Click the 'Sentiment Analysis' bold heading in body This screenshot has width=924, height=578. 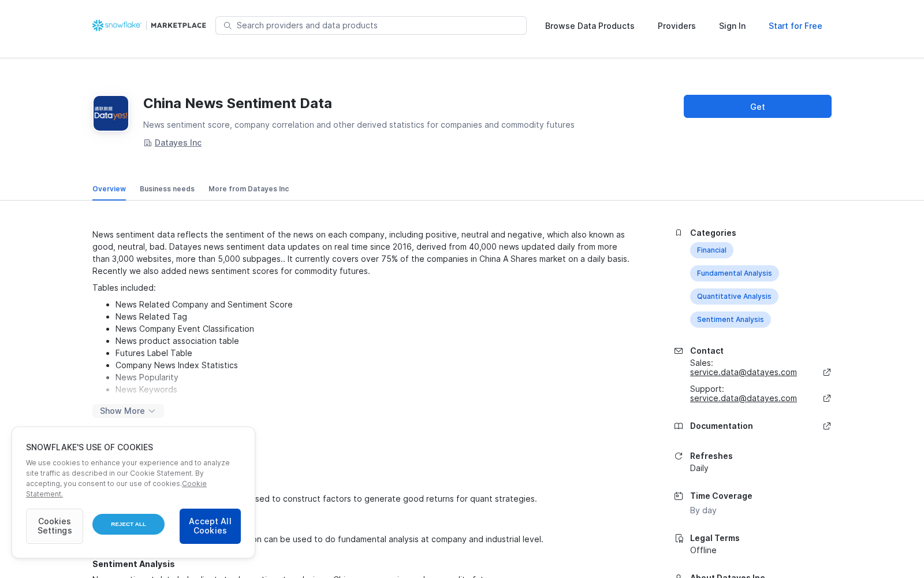(x=133, y=564)
